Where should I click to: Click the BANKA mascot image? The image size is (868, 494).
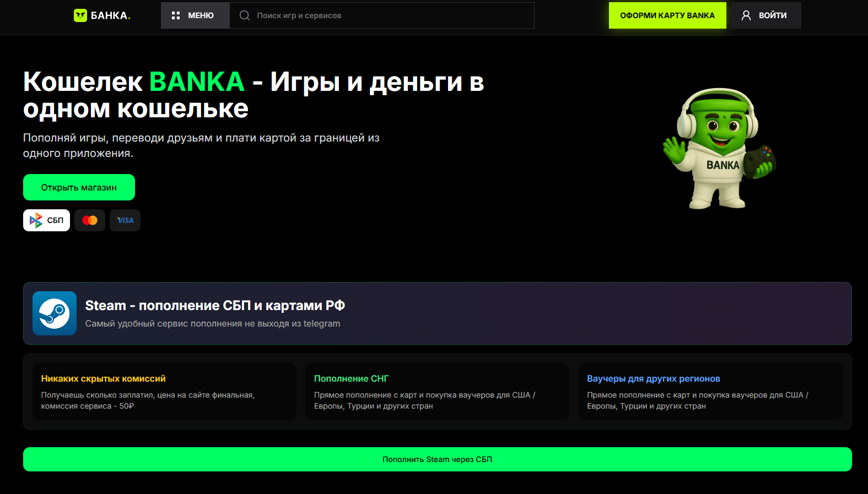pos(719,149)
